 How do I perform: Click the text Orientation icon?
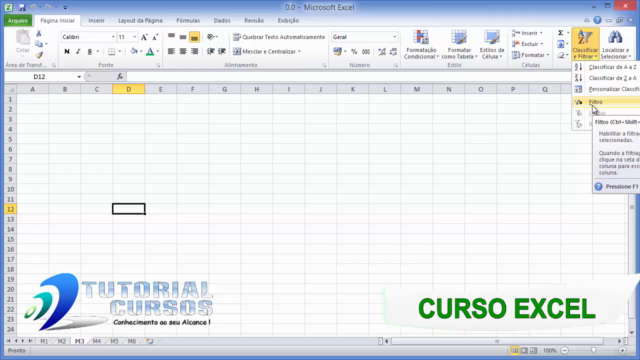[211, 37]
